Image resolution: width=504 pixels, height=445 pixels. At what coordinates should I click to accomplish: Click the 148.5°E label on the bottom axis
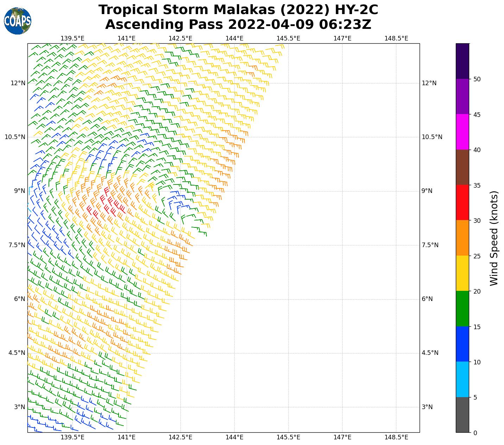coord(396,437)
